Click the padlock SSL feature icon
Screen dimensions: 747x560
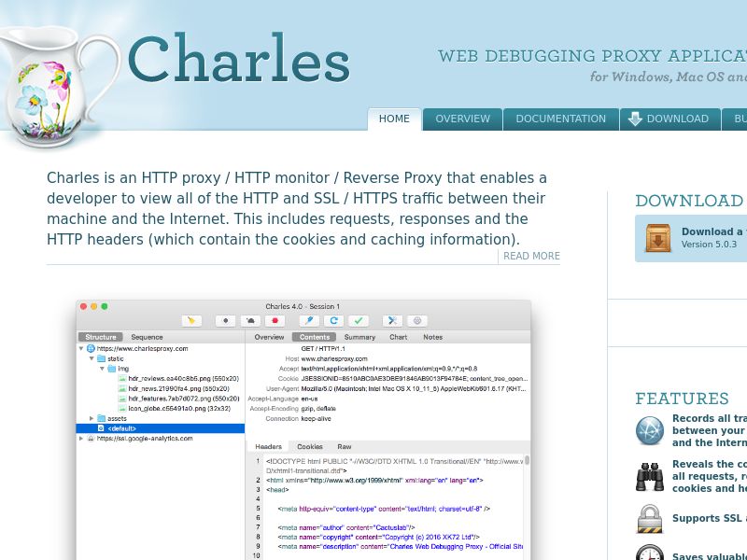tap(650, 519)
